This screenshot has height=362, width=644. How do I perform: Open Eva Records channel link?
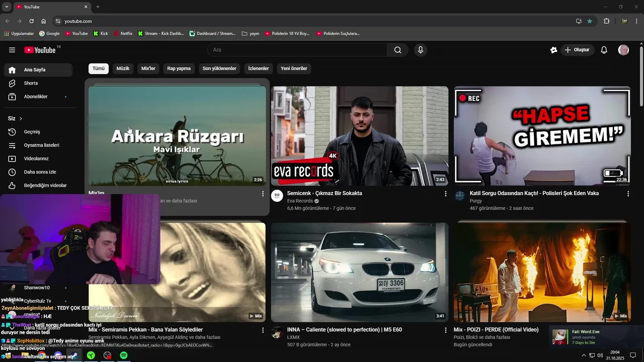pos(300,201)
